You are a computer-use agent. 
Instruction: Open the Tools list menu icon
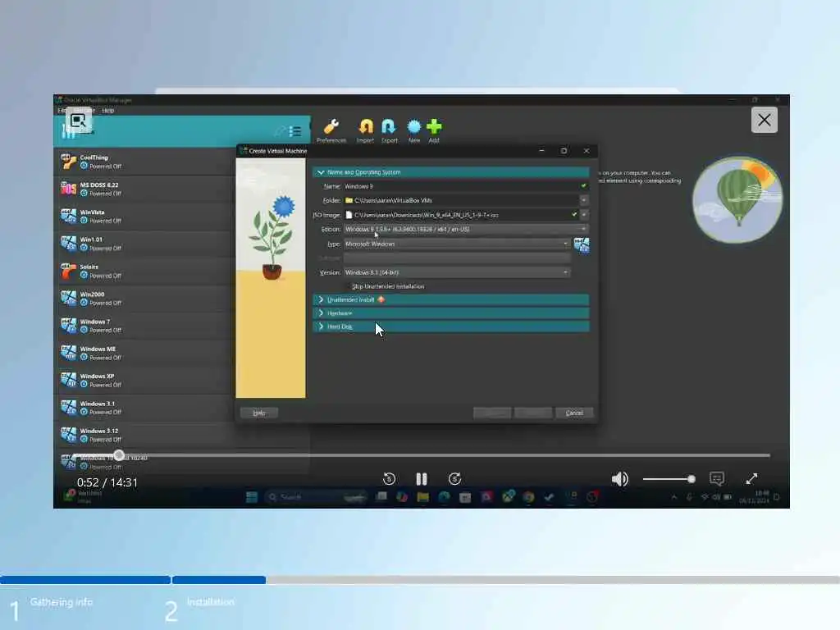[x=294, y=131]
